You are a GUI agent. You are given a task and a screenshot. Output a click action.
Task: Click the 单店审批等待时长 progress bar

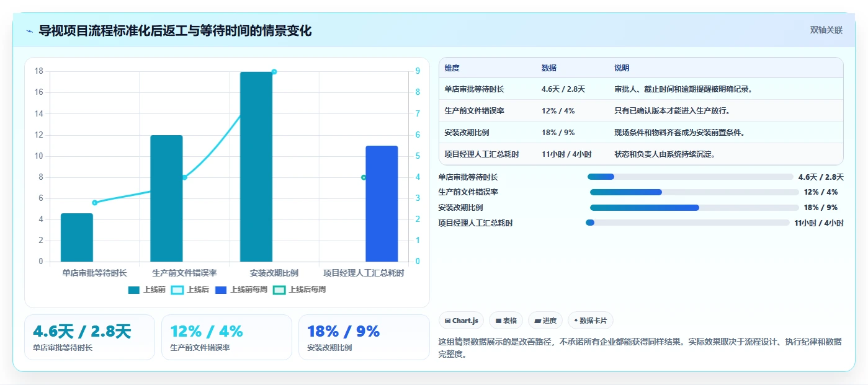click(691, 177)
